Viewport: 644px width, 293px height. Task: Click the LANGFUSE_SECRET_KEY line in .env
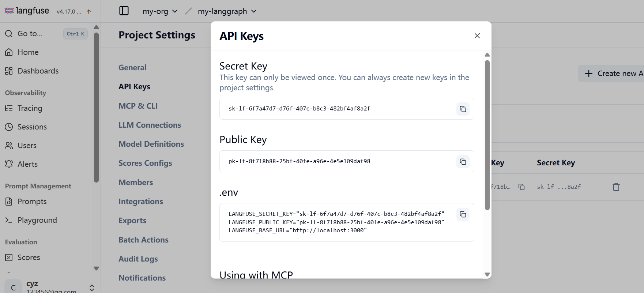(x=336, y=214)
